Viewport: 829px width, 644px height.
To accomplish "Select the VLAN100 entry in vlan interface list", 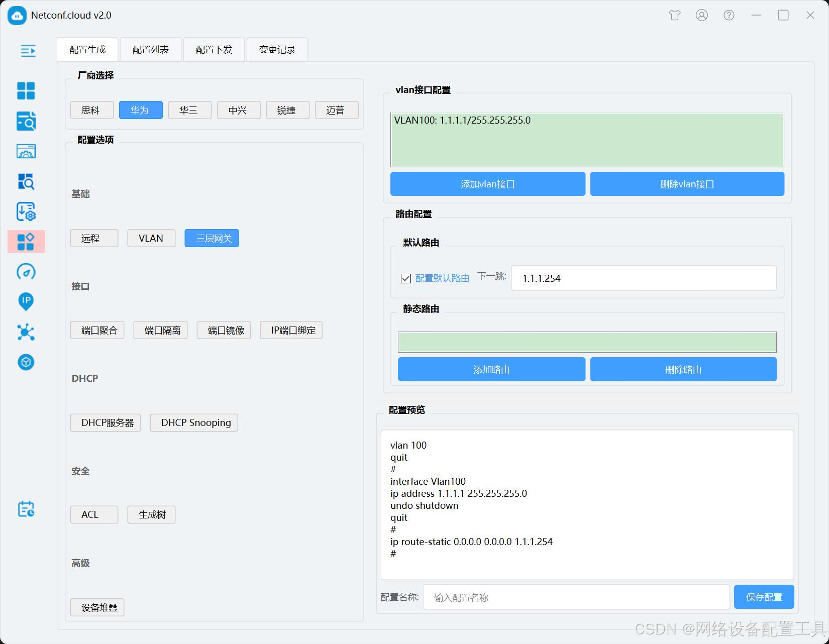I will (x=462, y=121).
